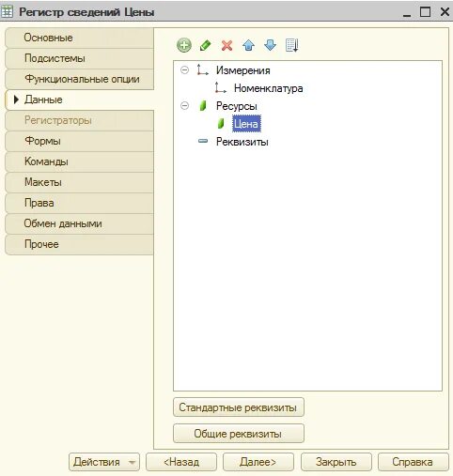The width and height of the screenshot is (453, 476).
Task: Close the window with title bar X
Action: 445,12
